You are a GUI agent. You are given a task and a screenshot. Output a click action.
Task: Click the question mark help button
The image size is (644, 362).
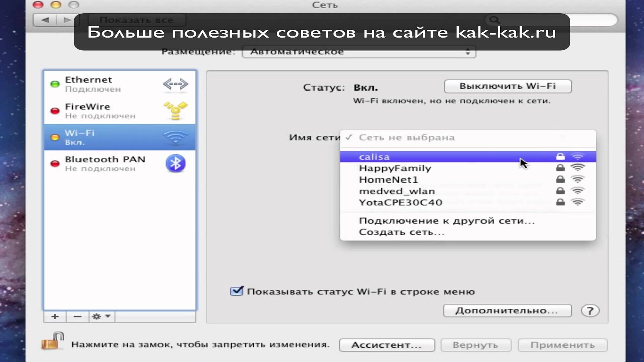(589, 310)
